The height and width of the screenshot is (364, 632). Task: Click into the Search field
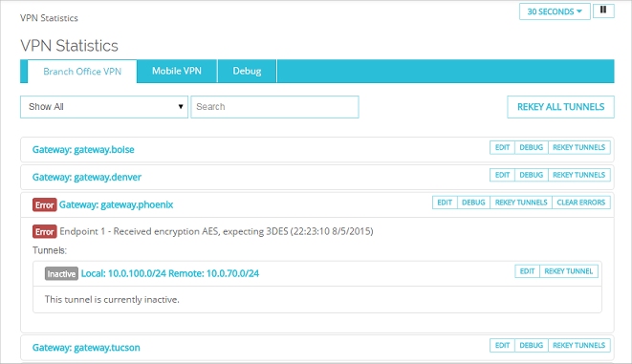(274, 107)
